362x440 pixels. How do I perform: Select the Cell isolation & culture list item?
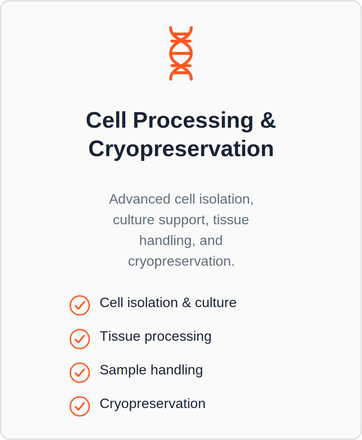(x=168, y=303)
